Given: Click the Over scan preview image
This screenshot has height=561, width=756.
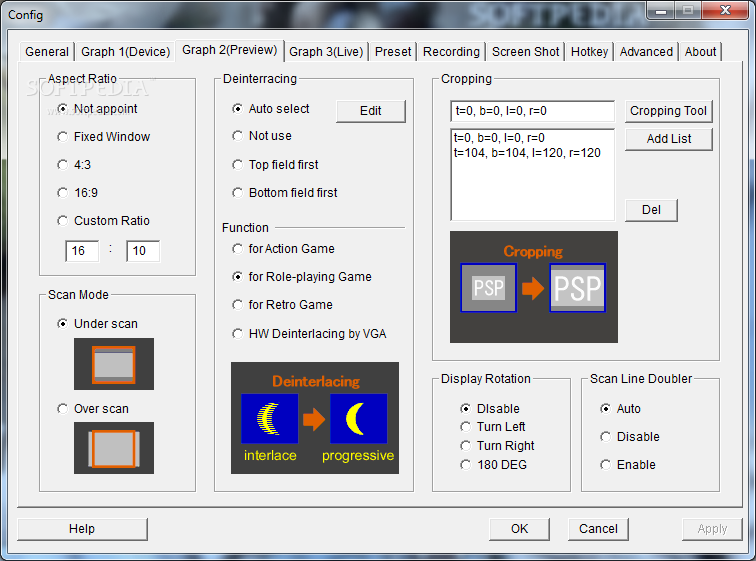Looking at the screenshot, I should point(114,448).
